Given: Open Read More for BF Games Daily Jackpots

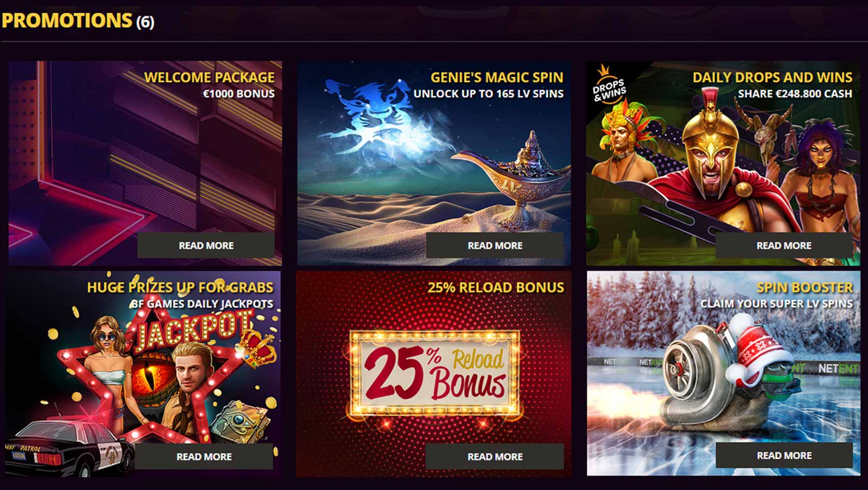Looking at the screenshot, I should coord(204,456).
